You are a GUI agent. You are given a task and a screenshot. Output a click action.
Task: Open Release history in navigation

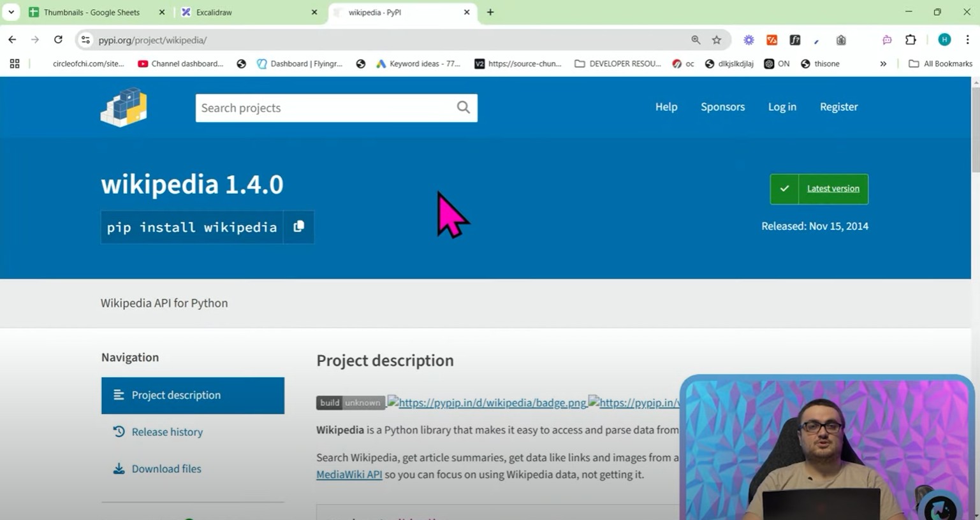coord(167,432)
